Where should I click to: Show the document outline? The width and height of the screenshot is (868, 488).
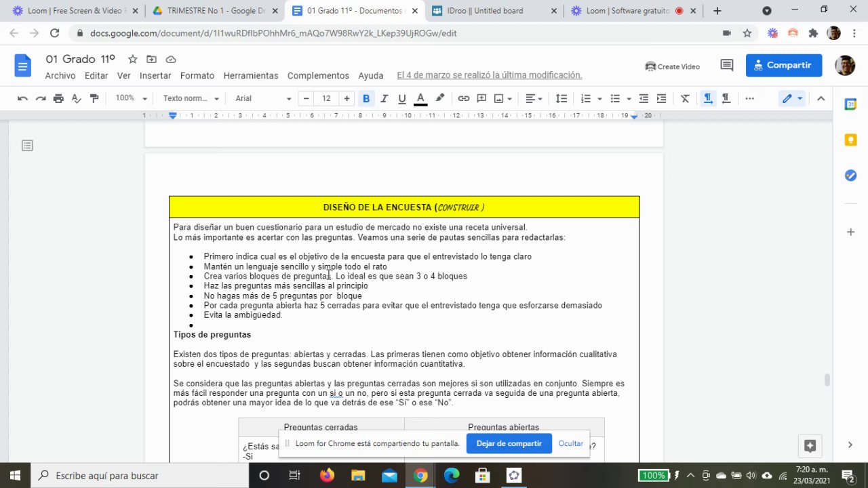click(27, 146)
